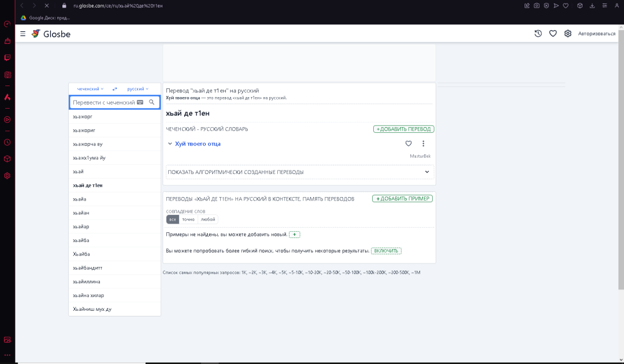
Task: Collapse the 'Хуй твоего отца' chevron
Action: click(170, 144)
